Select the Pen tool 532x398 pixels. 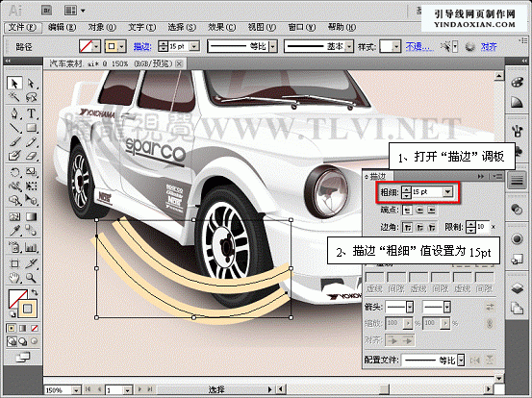tap(14, 113)
